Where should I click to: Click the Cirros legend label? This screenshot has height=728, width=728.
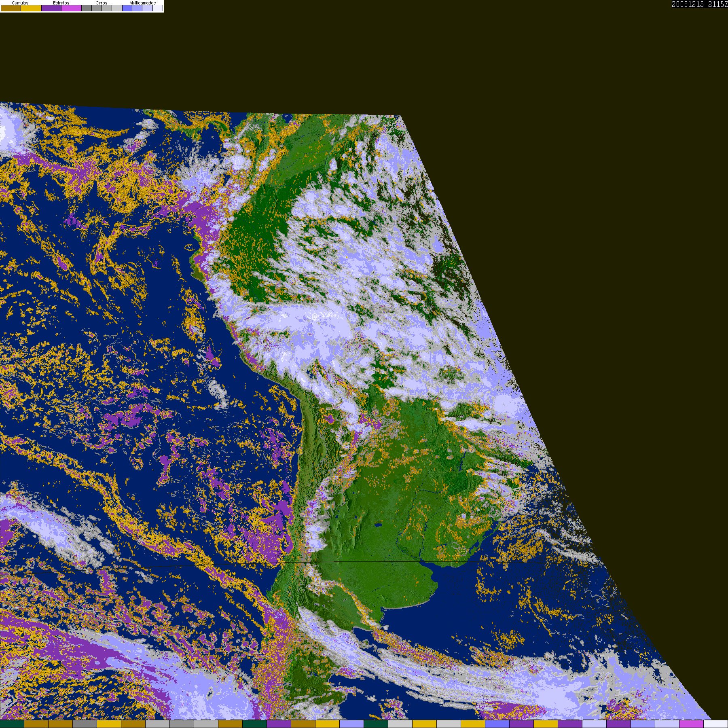pyautogui.click(x=102, y=3)
